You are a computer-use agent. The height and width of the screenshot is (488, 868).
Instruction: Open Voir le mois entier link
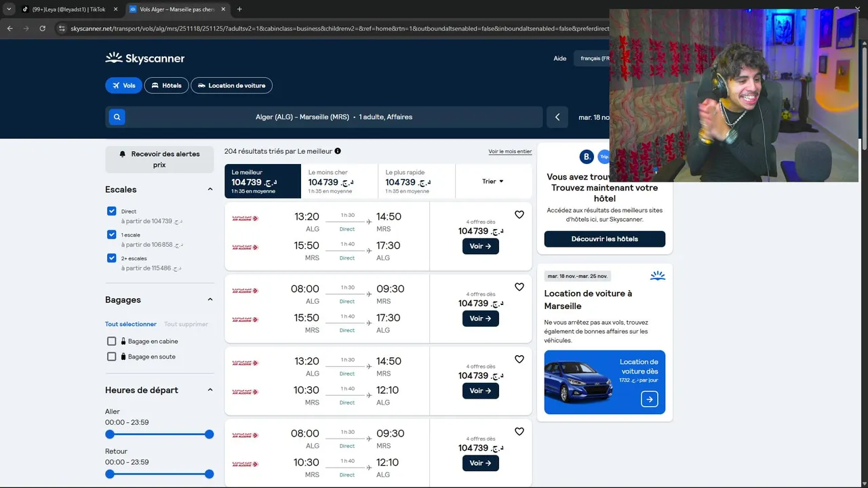click(510, 152)
